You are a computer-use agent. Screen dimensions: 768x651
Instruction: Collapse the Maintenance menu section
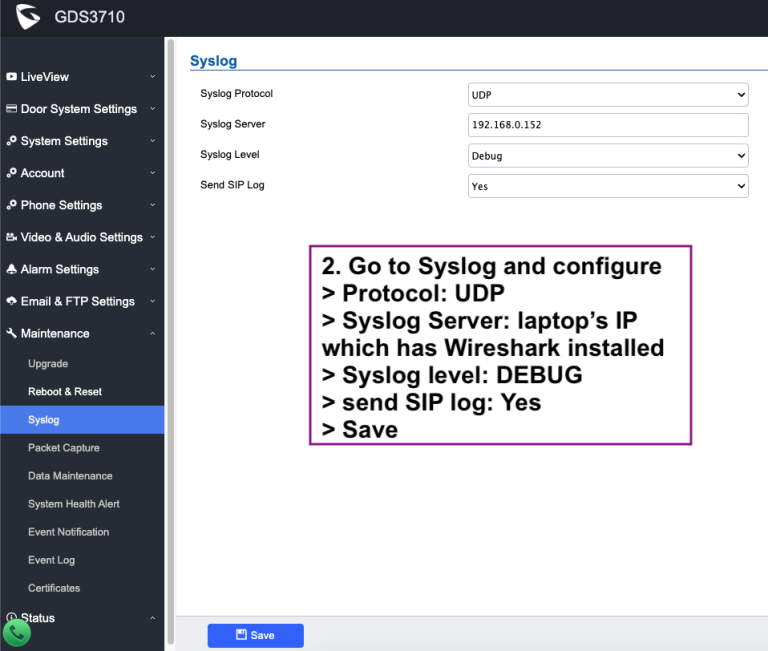pyautogui.click(x=152, y=333)
